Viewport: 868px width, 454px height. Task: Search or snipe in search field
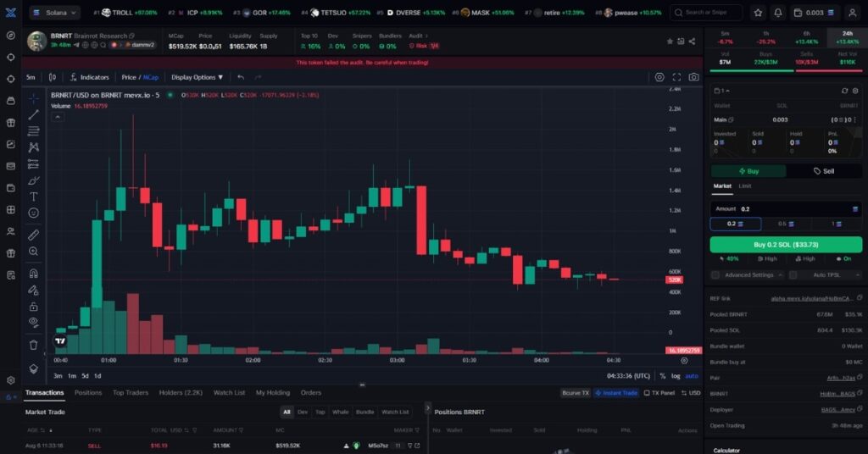coord(706,12)
